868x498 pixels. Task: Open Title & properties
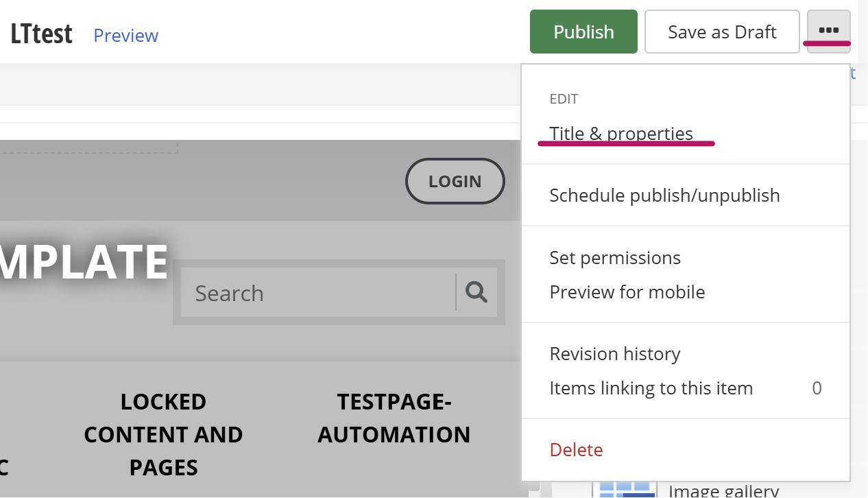621,133
